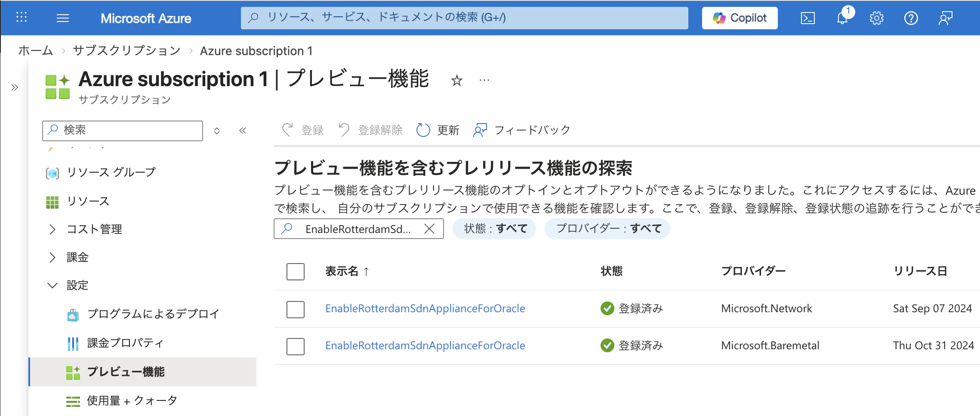This screenshot has height=416, width=980.
Task: Click the Microsoft.Baremetal provider cell
Action: [x=770, y=346]
